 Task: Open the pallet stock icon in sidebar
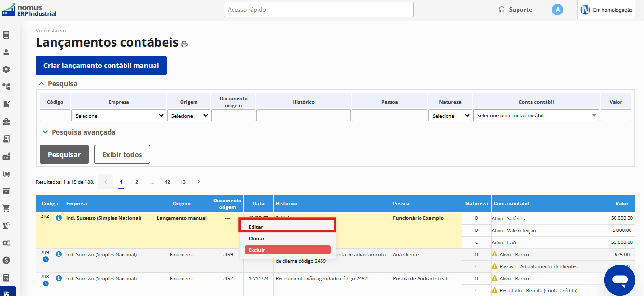(6, 174)
